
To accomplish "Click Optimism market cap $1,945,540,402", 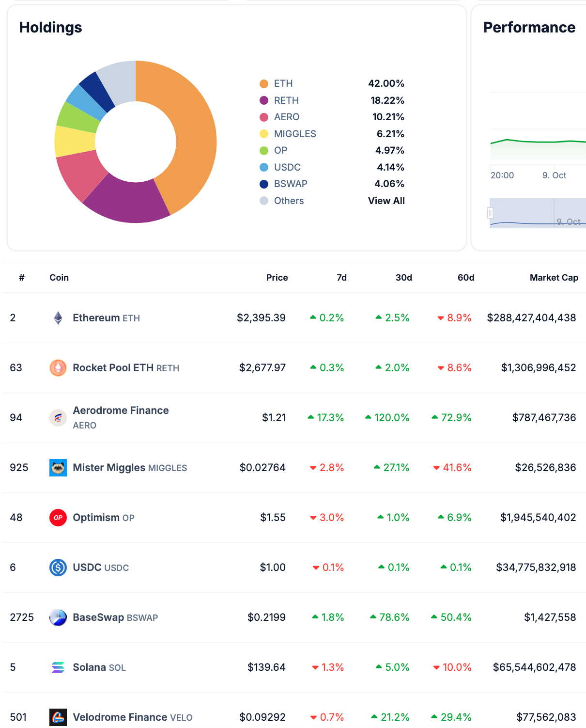I will [x=539, y=518].
